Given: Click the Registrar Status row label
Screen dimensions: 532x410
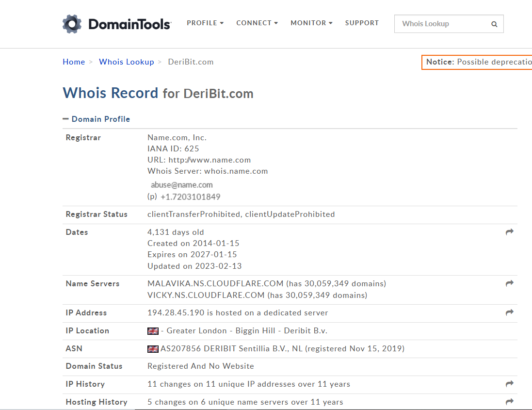Looking at the screenshot, I should point(97,214).
